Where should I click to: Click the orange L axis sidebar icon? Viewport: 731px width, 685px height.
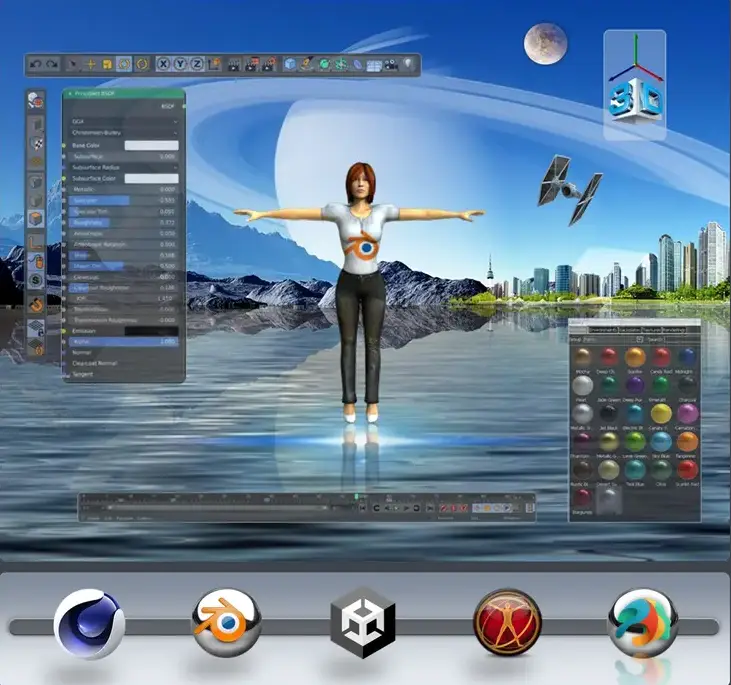(x=36, y=242)
